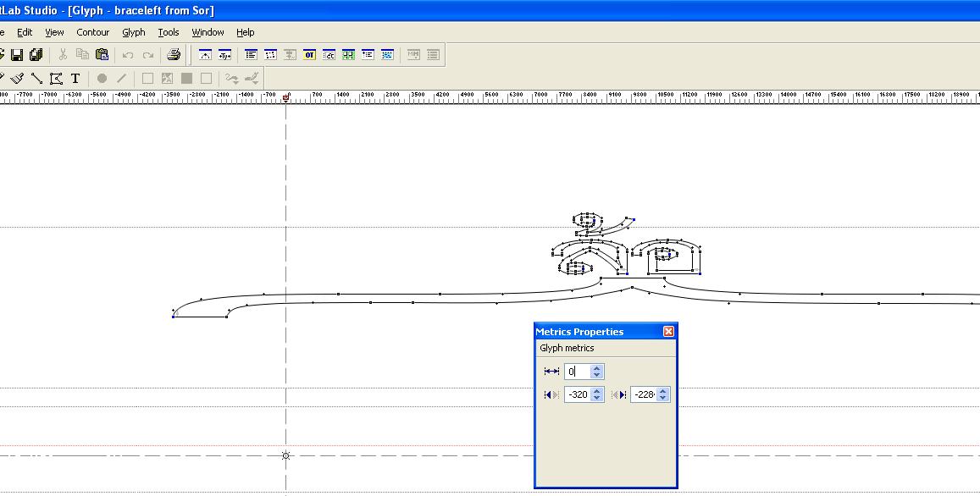Click the left sidebearing -320 field

tap(578, 394)
